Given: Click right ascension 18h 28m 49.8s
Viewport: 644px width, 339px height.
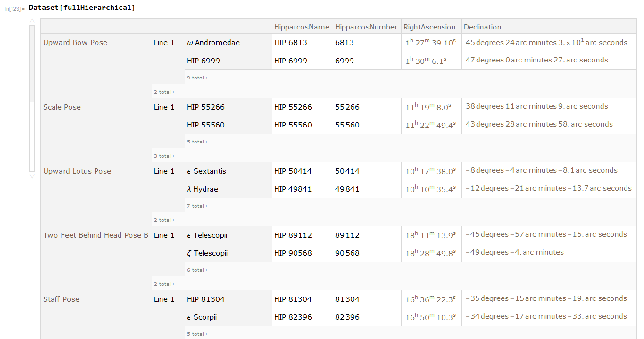Looking at the screenshot, I should coord(431,253).
